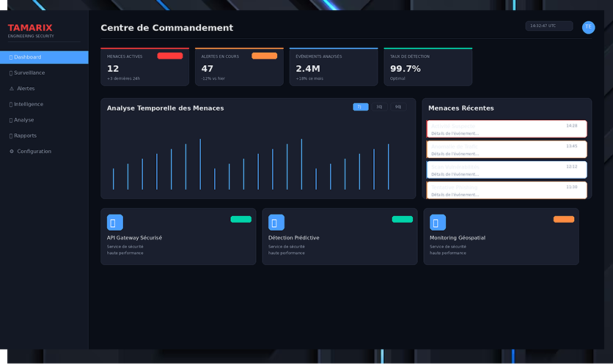Click the Monitoring Géospatial service icon
Viewport: 613px width, 364px height.
(438, 223)
